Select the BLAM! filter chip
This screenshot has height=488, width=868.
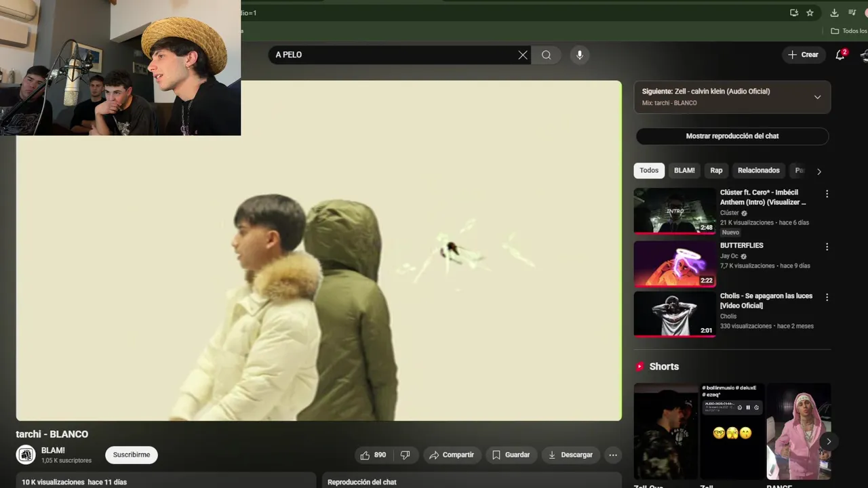click(684, 171)
